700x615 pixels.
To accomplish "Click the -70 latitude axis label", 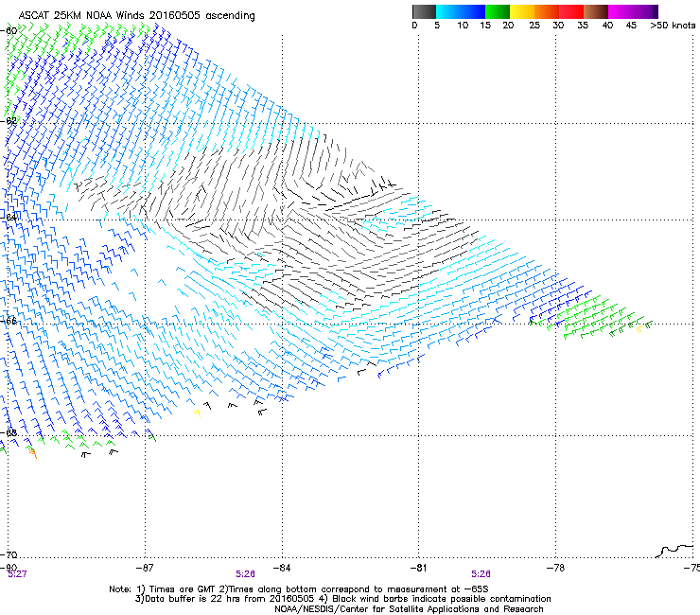I will coord(9,554).
